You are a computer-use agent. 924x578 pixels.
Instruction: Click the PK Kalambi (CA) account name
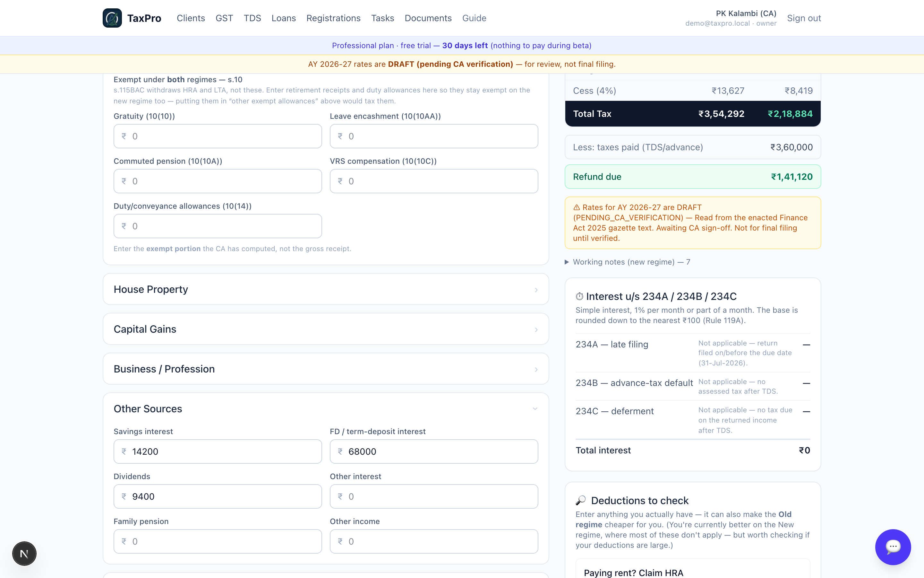tap(746, 13)
